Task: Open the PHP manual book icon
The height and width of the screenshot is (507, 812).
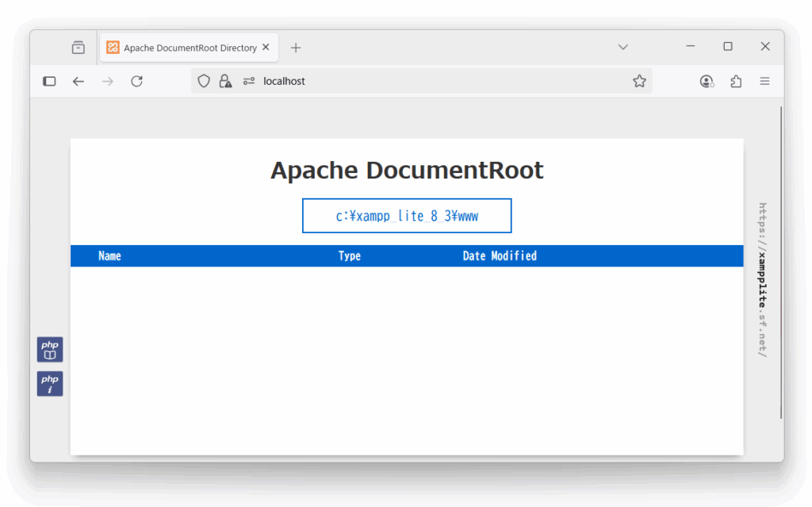Action: click(50, 349)
